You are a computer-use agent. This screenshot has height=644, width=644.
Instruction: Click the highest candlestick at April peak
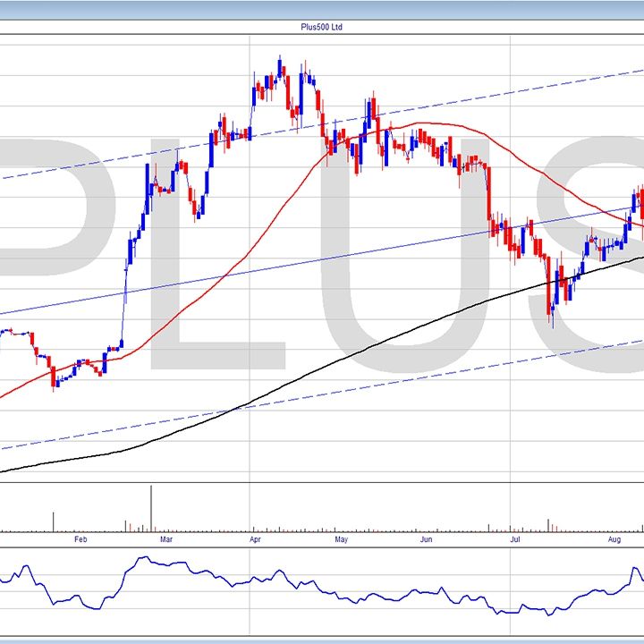(279, 69)
